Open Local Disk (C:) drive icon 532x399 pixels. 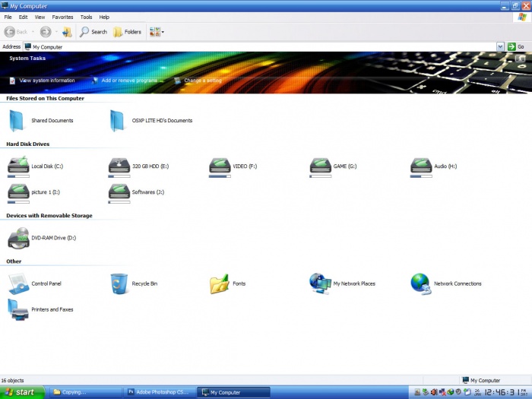click(18, 166)
